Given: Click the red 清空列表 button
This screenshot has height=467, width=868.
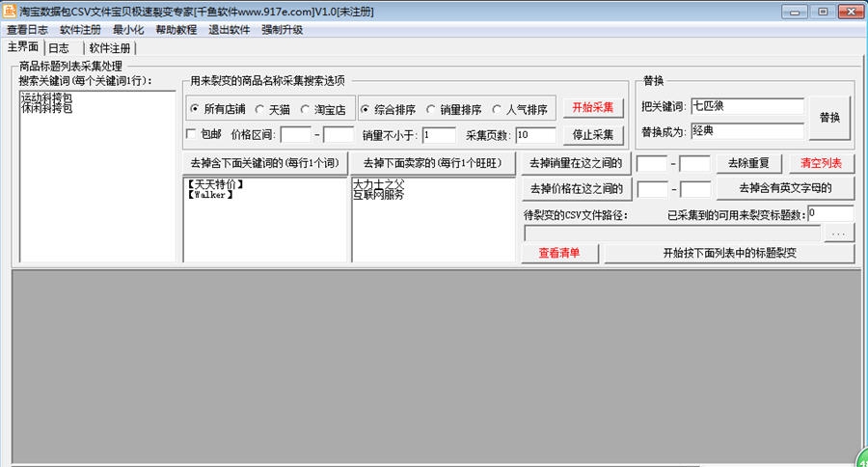Looking at the screenshot, I should [x=821, y=163].
